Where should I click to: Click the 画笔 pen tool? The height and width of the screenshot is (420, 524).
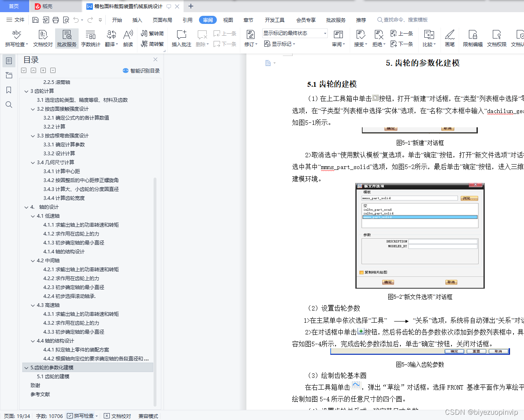[x=450, y=39]
